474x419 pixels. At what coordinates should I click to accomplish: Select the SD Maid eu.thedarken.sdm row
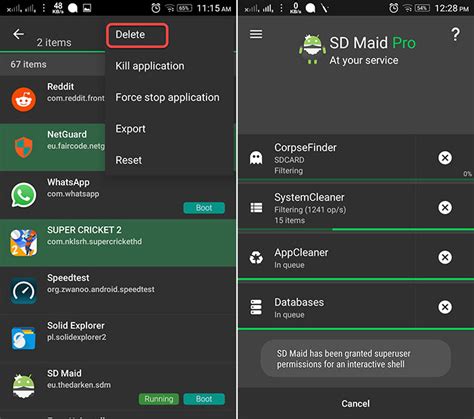coord(118,386)
